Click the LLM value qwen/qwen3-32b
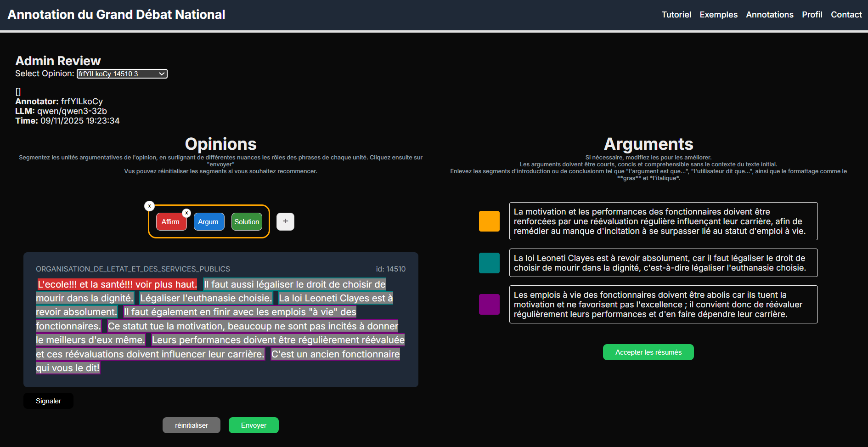 click(72, 111)
